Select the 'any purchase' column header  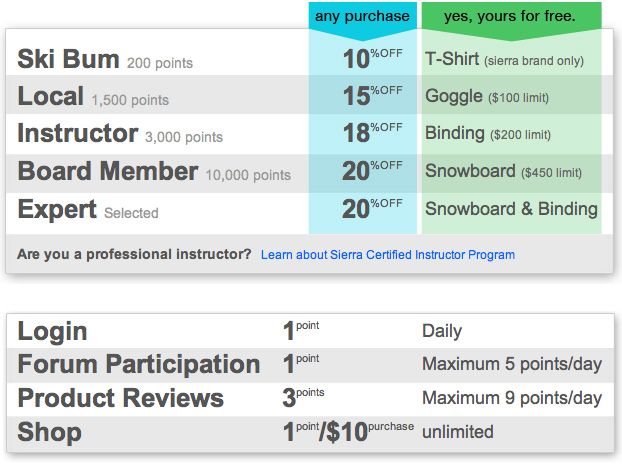(362, 16)
